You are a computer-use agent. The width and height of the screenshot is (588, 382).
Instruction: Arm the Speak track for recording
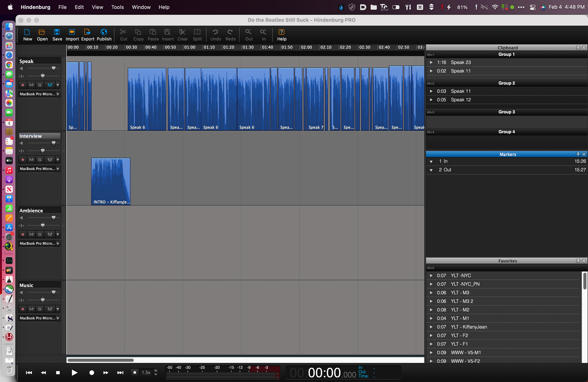[23, 85]
